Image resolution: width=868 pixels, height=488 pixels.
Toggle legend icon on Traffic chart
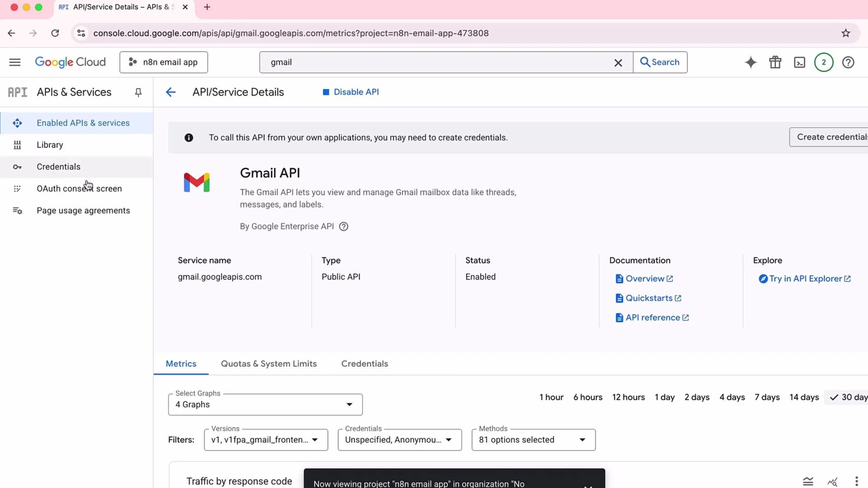[x=808, y=481]
